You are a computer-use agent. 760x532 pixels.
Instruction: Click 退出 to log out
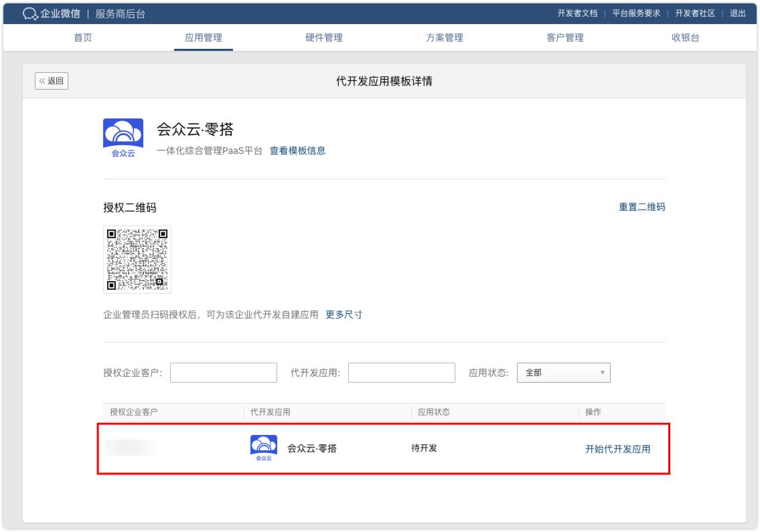[x=737, y=13]
